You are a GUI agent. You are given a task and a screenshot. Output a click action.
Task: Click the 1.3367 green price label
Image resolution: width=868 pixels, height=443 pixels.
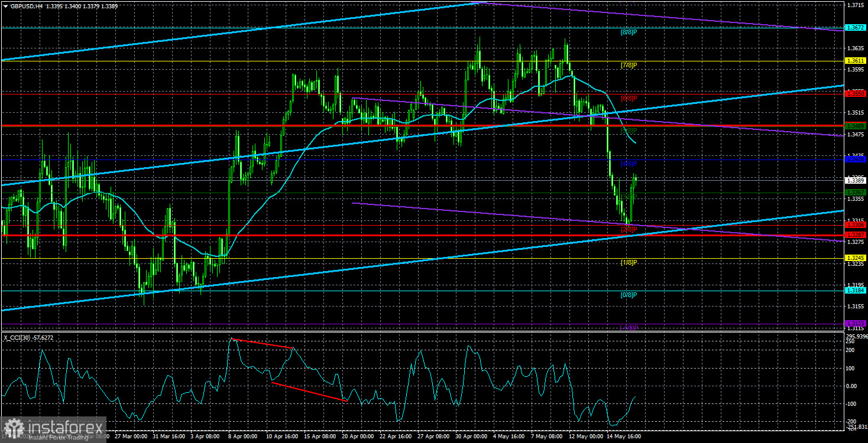855,192
